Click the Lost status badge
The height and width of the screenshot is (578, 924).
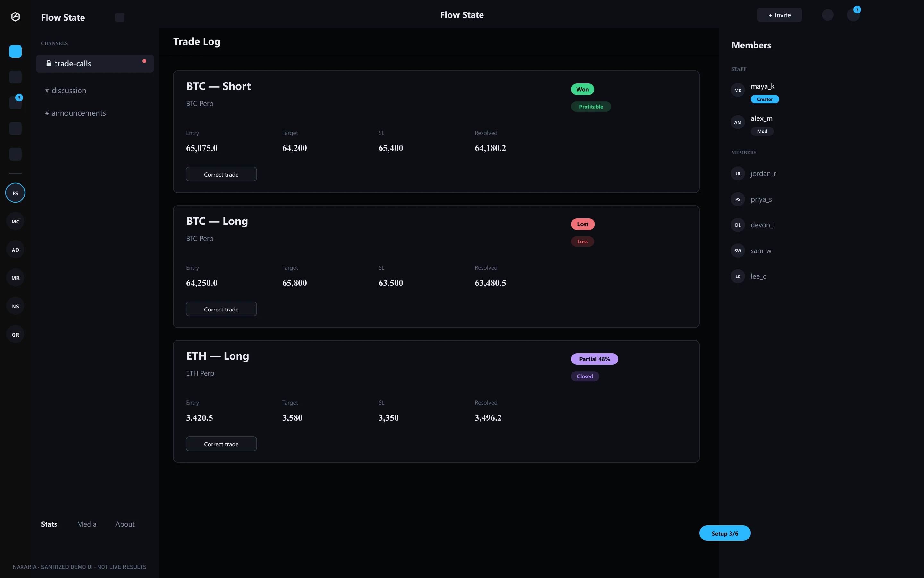tap(583, 224)
